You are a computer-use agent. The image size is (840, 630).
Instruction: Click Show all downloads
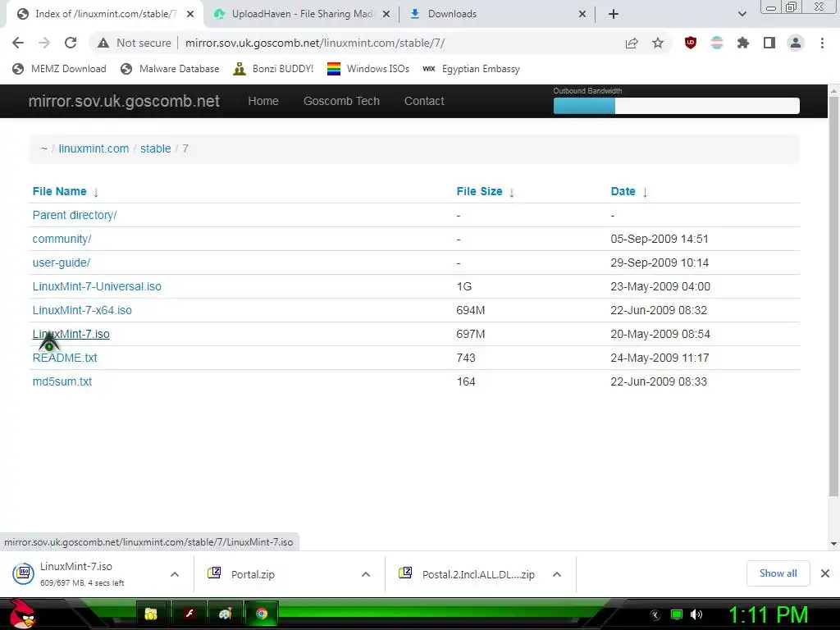(778, 573)
